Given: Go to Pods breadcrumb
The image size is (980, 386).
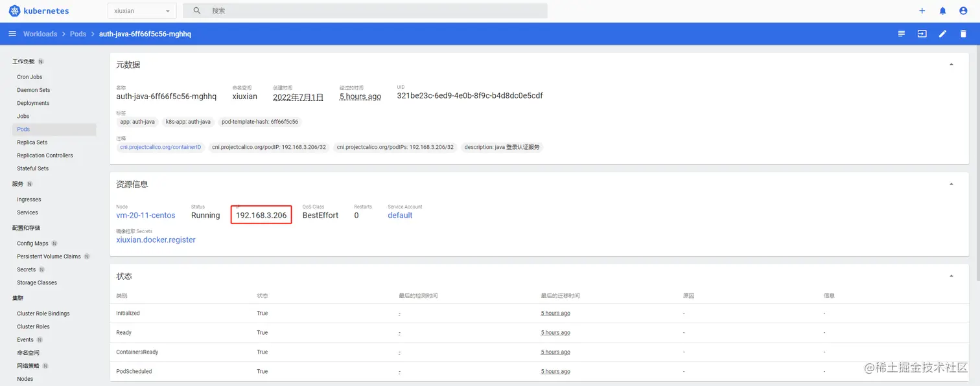Looking at the screenshot, I should click(78, 34).
